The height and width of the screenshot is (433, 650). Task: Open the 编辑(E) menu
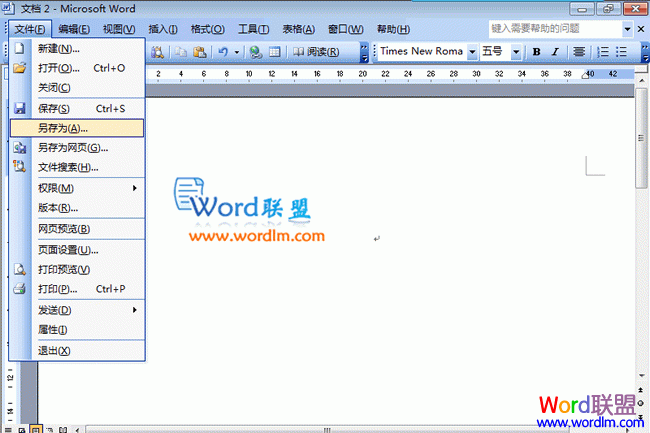74,29
